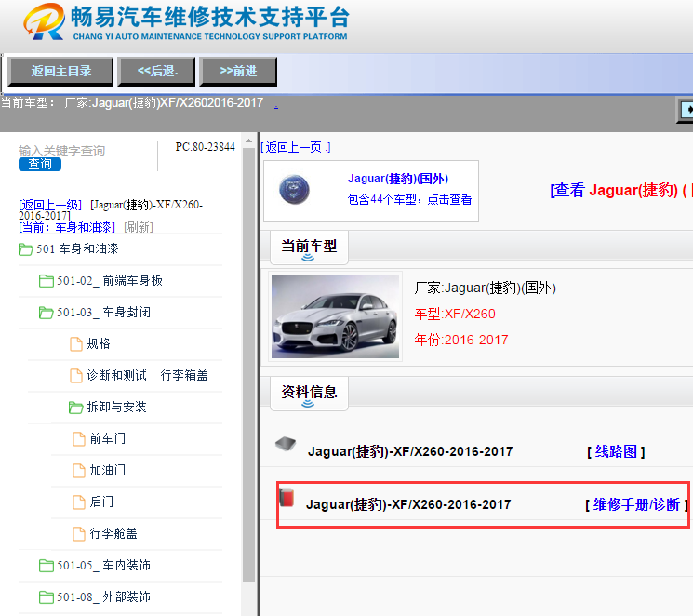Open the 501 车身和油漆 folder icon

point(26,249)
